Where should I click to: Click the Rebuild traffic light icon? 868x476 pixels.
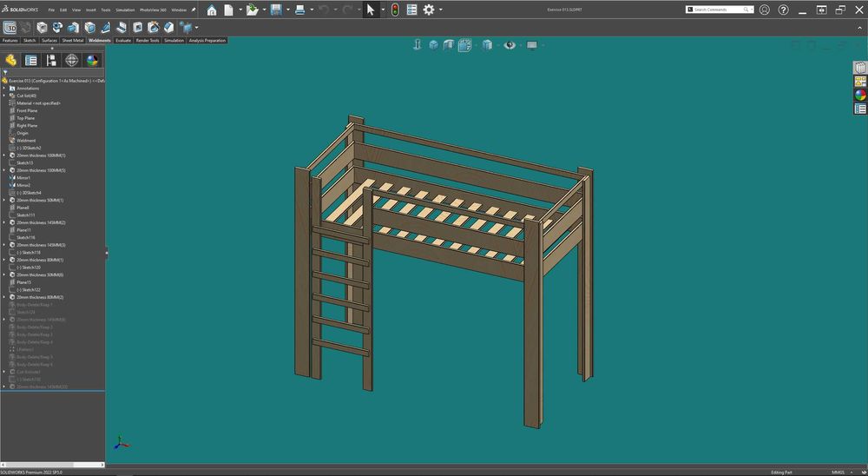pos(394,10)
